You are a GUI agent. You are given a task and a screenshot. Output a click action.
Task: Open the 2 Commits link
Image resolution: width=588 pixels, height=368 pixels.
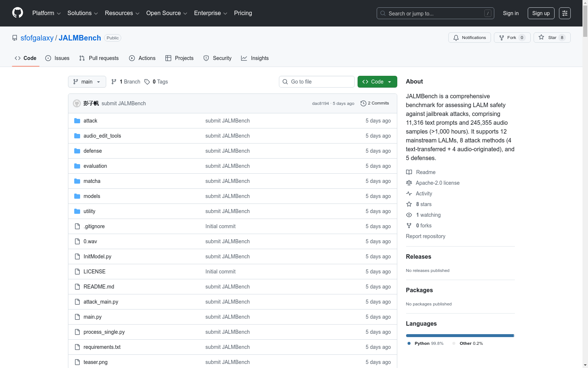click(x=375, y=103)
